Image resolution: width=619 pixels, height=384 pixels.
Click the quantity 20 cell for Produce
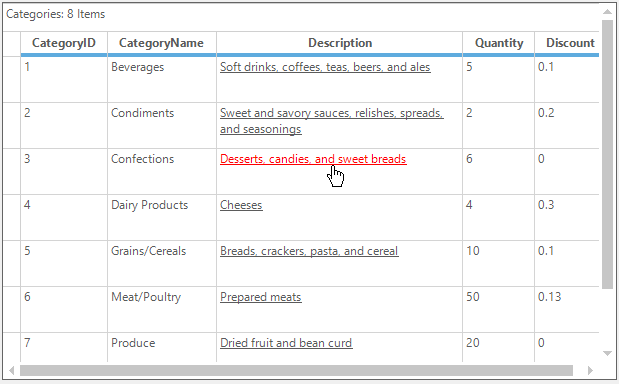[499, 347]
